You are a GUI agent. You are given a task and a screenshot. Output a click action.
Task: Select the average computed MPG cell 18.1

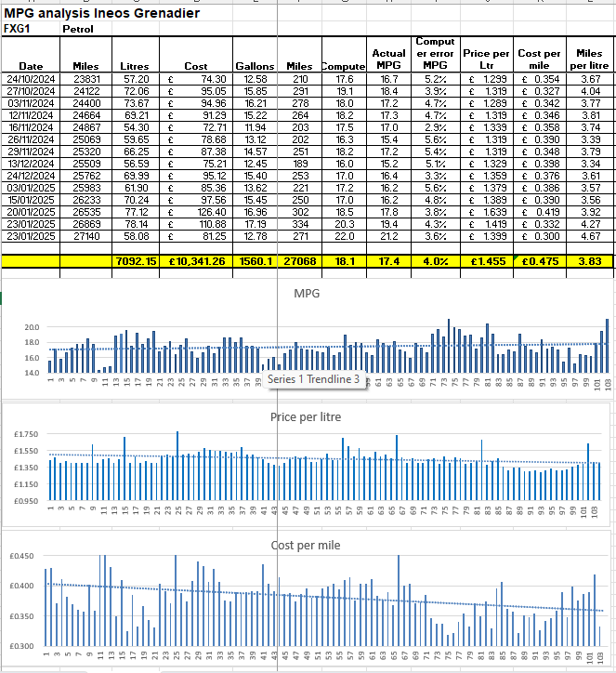click(344, 261)
